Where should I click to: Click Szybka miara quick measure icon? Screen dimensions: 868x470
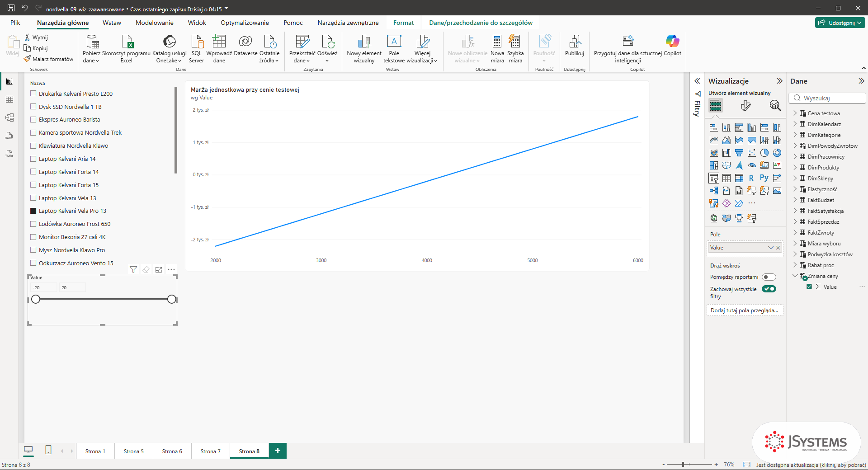click(x=515, y=42)
